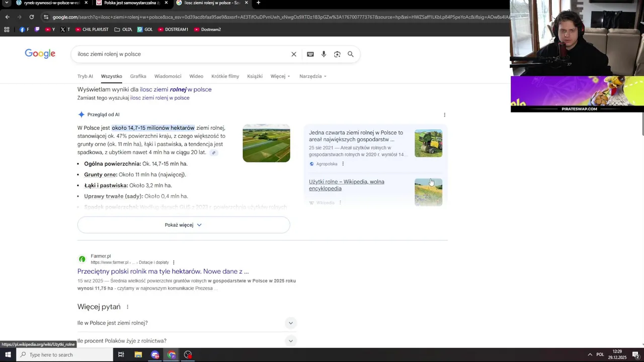
Task: Switch to the Grafika tab
Action: [x=138, y=76]
